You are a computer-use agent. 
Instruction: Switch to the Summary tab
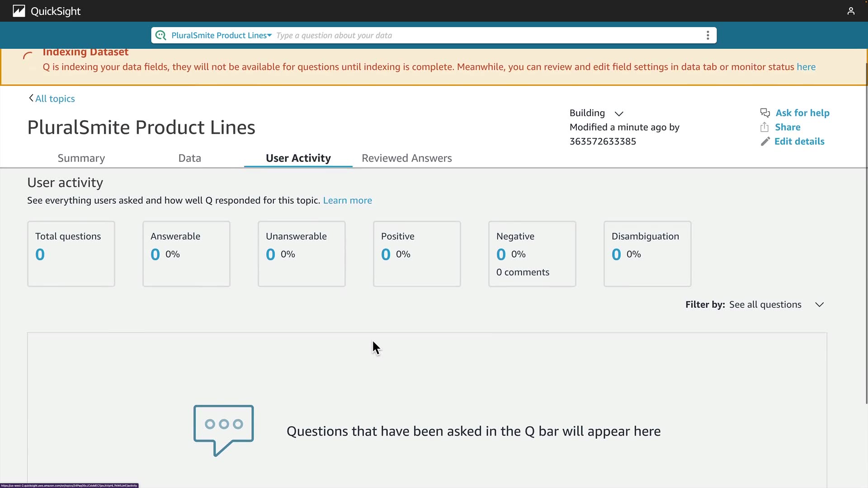81,158
